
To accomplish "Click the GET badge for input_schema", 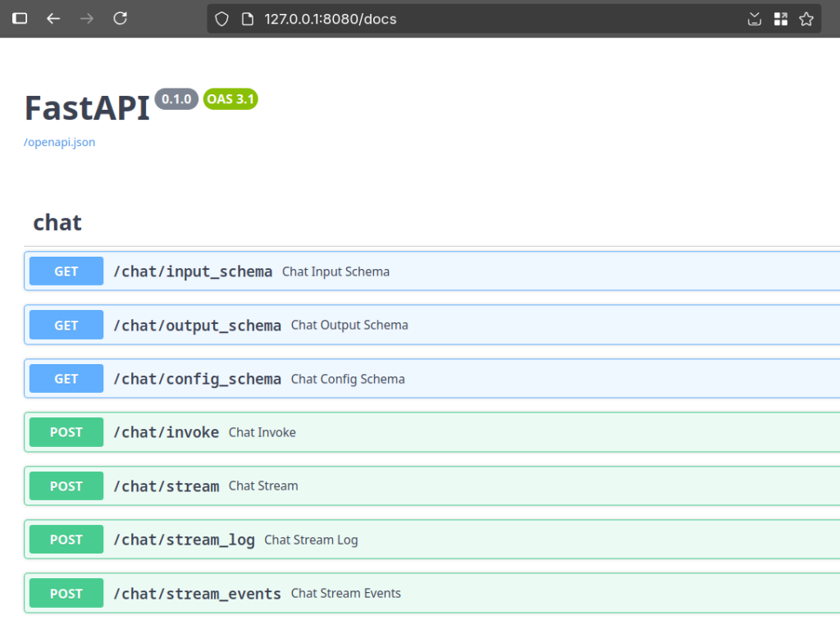I will [x=66, y=271].
